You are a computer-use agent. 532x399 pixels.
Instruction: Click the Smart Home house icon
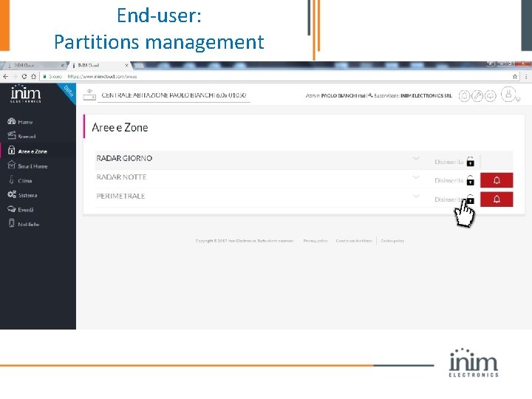[x=12, y=165]
